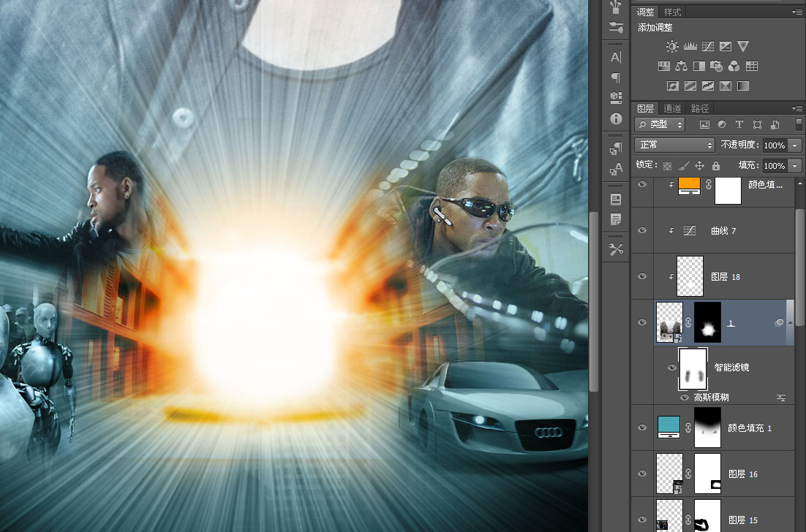This screenshot has width=806, height=532.
Task: Hide 图层 15 layer
Action: click(x=642, y=520)
